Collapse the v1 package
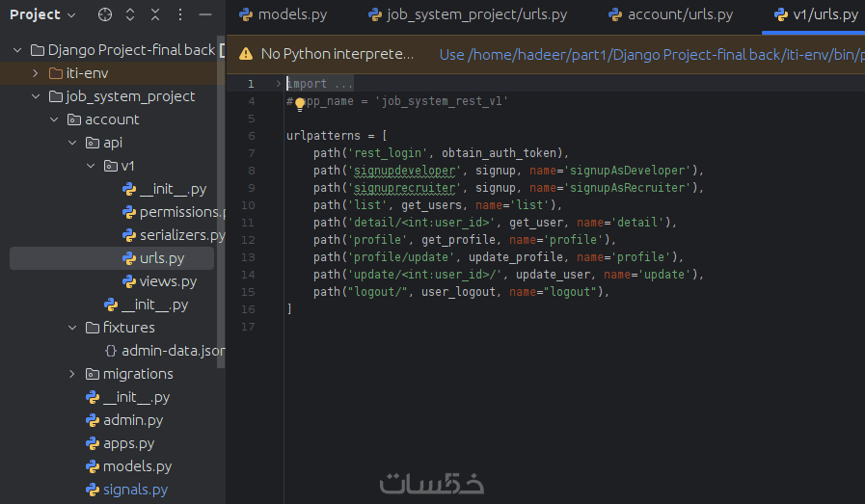Screen dimensions: 865x504 (91, 166)
